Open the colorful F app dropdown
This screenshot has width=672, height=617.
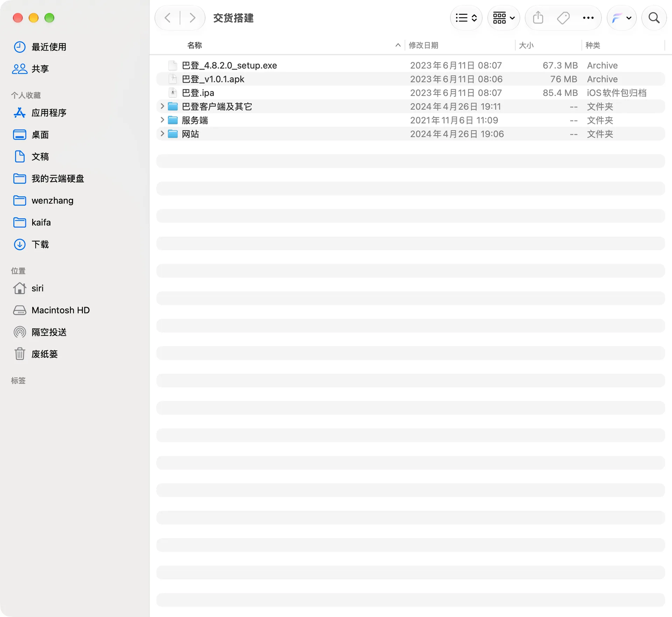pyautogui.click(x=622, y=18)
